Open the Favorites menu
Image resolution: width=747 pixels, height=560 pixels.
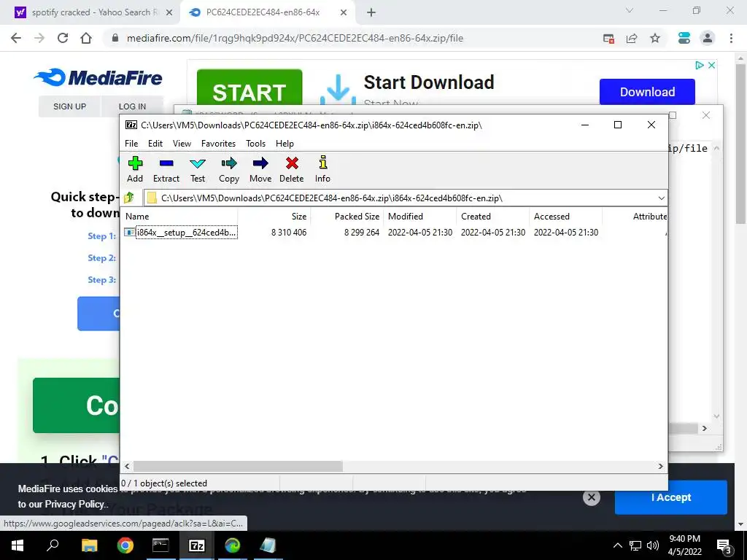tap(218, 144)
